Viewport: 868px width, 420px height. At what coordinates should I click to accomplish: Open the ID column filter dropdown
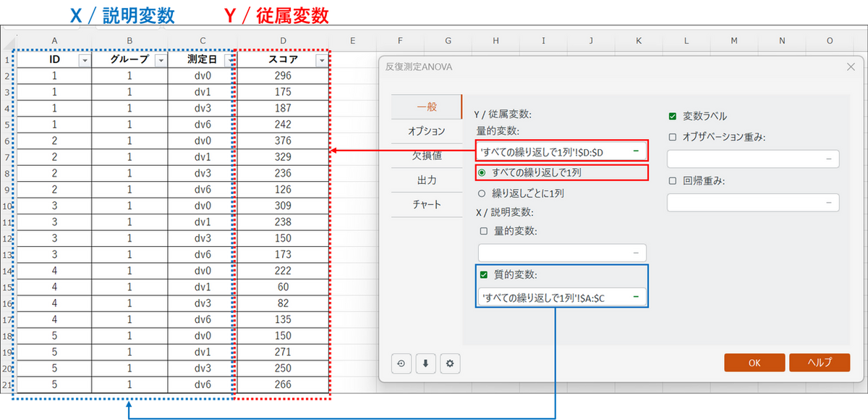coord(84,61)
